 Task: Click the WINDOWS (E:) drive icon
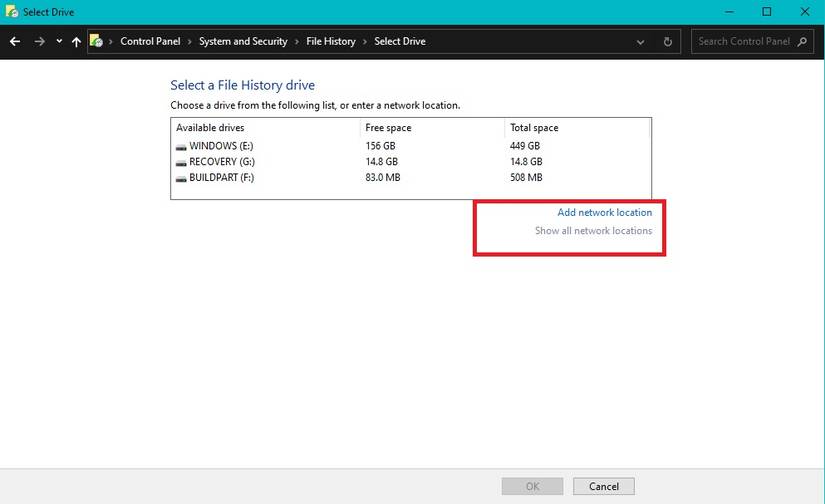181,147
